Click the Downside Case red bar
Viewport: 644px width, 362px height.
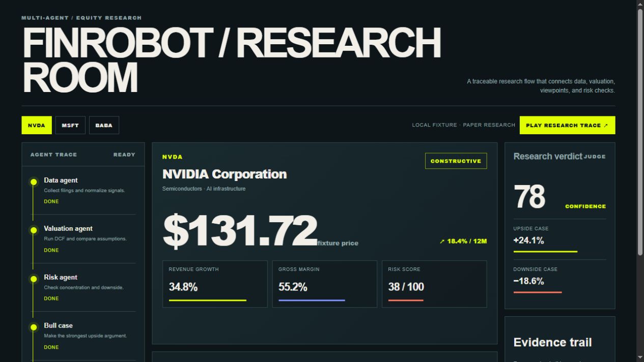click(538, 292)
